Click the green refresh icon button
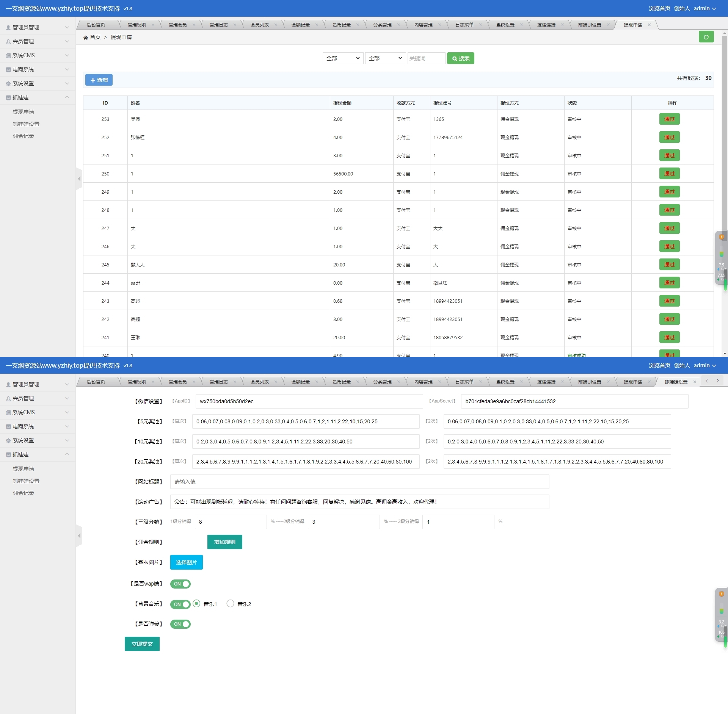Viewport: 728px width, 714px height. pyautogui.click(x=706, y=37)
